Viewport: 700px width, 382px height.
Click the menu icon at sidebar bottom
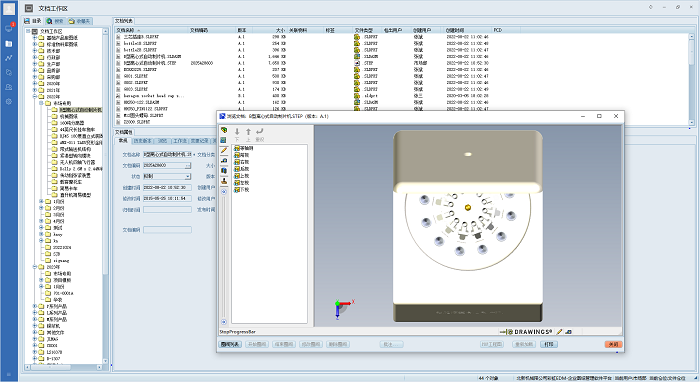pyautogui.click(x=9, y=374)
